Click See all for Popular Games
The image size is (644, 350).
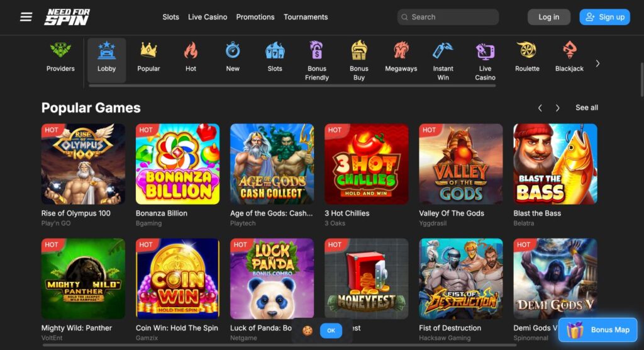pos(587,108)
